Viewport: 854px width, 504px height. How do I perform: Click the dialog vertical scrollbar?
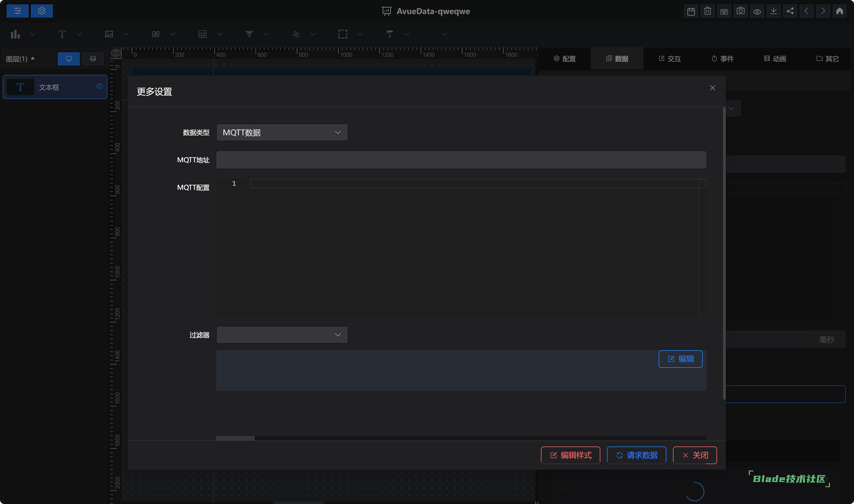click(724, 253)
